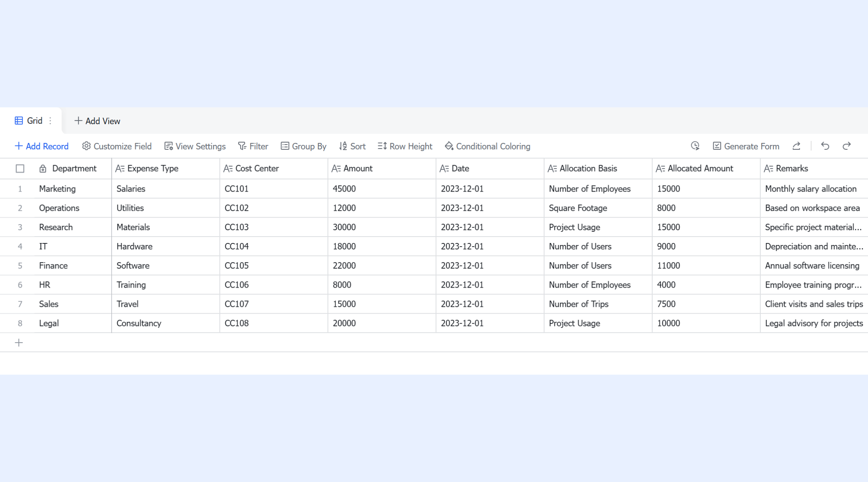The height and width of the screenshot is (482, 868).
Task: Select the Hardware expense cell
Action: coord(166,247)
